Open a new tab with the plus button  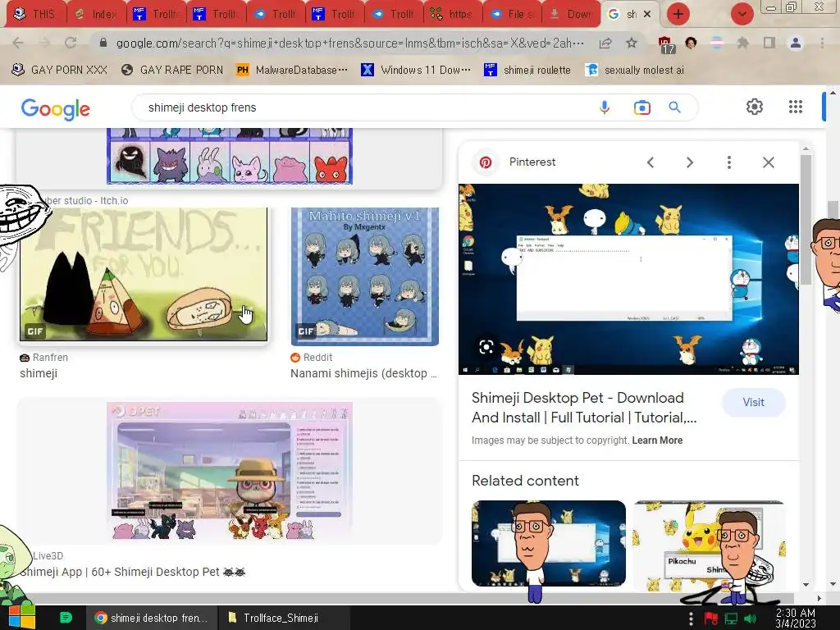click(678, 14)
